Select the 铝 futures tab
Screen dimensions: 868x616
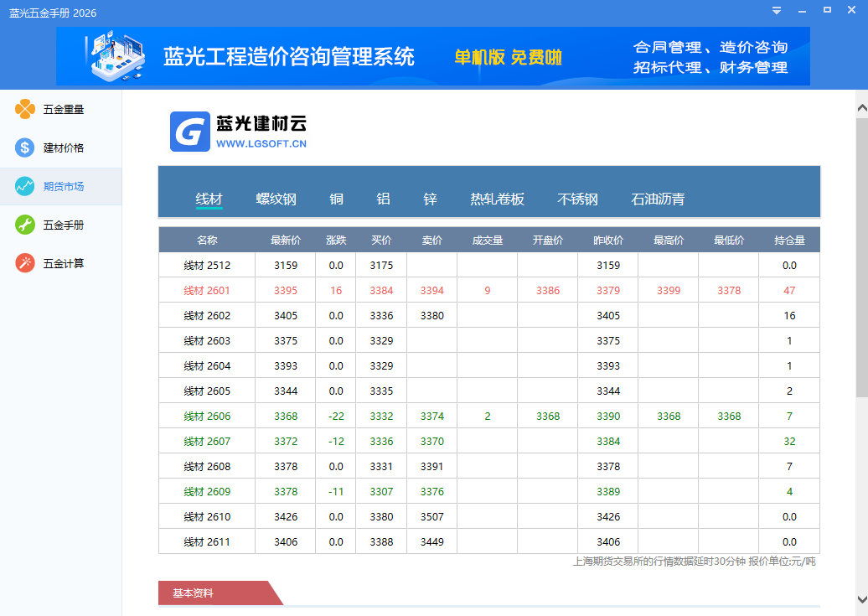coord(382,199)
